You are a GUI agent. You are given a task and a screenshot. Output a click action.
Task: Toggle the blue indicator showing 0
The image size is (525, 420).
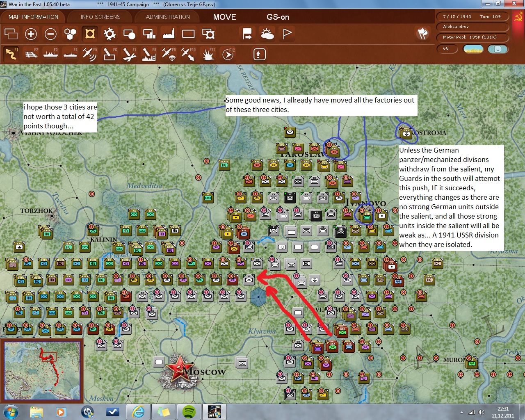click(498, 49)
